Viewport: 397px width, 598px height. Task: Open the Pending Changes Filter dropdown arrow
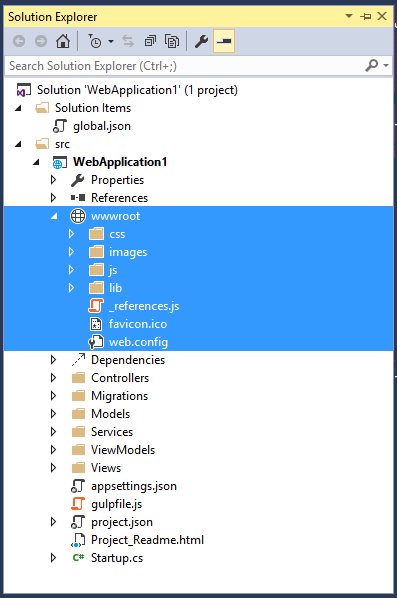click(111, 41)
